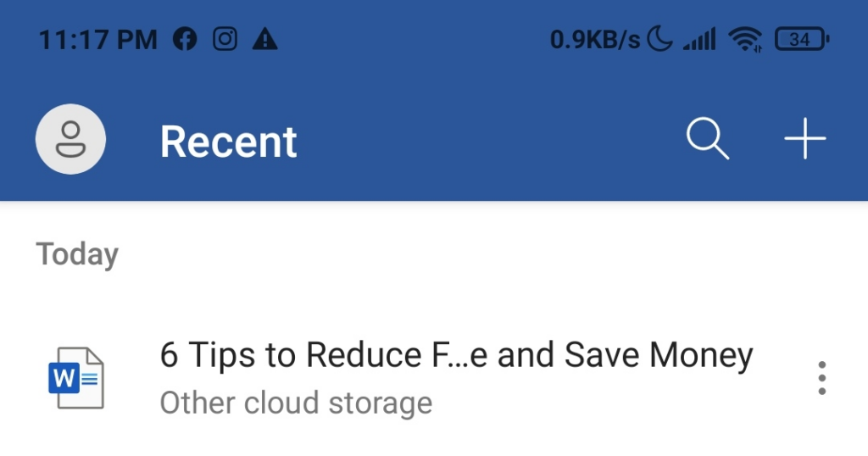The height and width of the screenshot is (456, 868).
Task: Tap the 0.9KB/s network speed indicator
Action: click(595, 39)
